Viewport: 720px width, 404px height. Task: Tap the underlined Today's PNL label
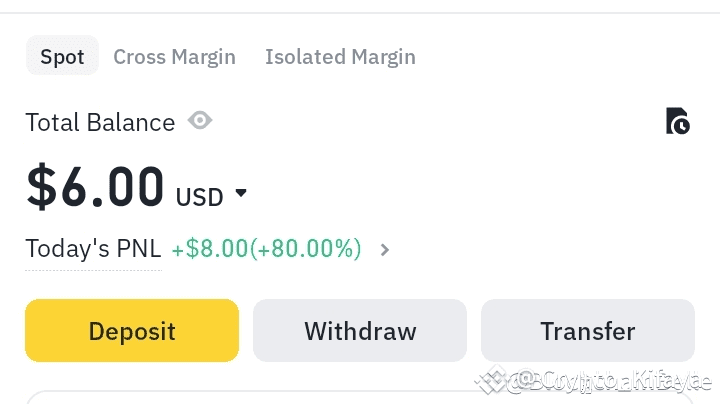93,248
